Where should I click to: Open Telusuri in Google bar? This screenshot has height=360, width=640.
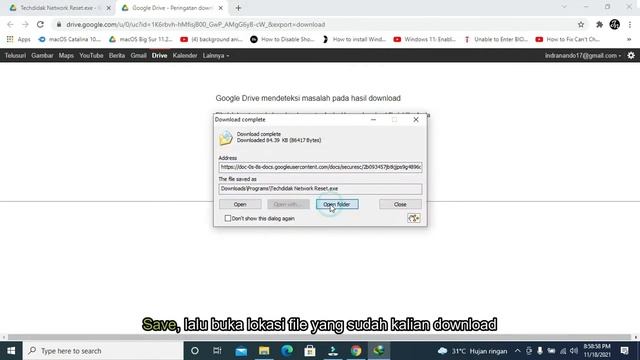click(15, 56)
